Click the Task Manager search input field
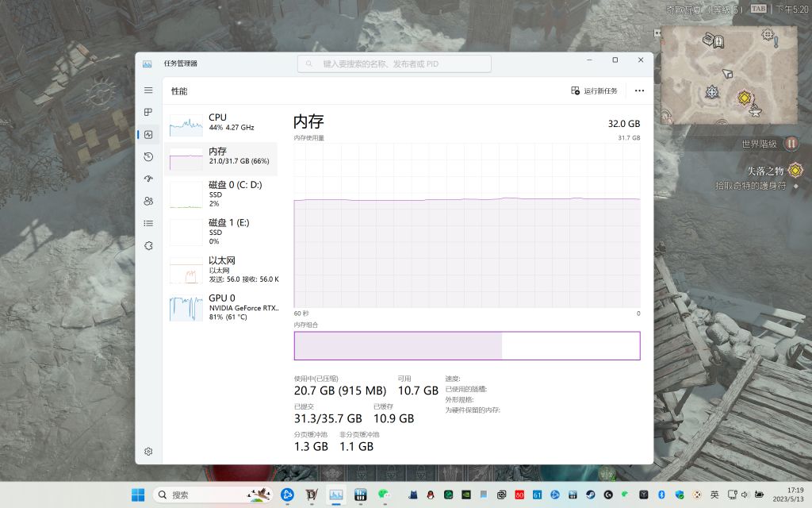 pyautogui.click(x=394, y=63)
